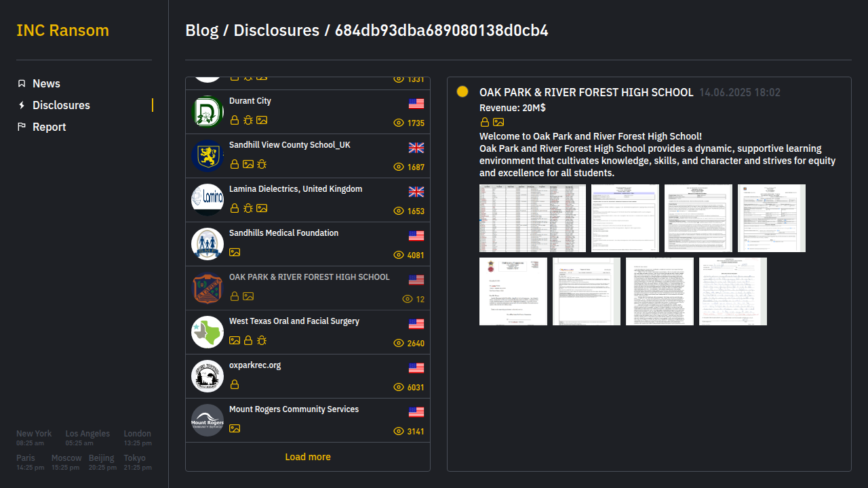868x488 pixels.
Task: Click the eye views icon on West Texas Oral row
Action: click(x=399, y=344)
